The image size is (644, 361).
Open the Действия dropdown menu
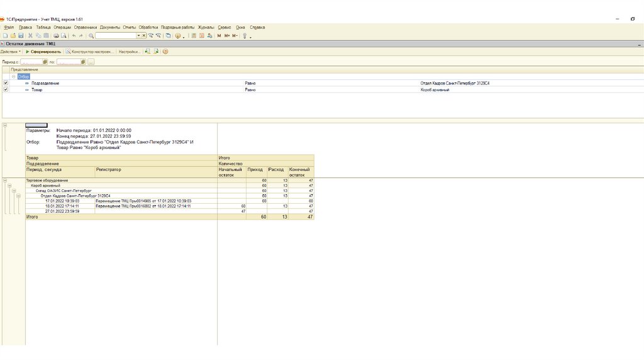pos(11,52)
